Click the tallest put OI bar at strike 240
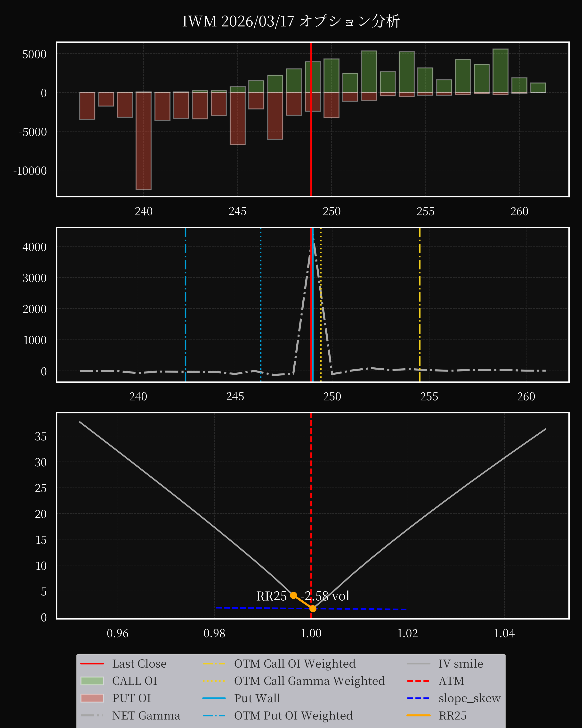 pyautogui.click(x=143, y=141)
